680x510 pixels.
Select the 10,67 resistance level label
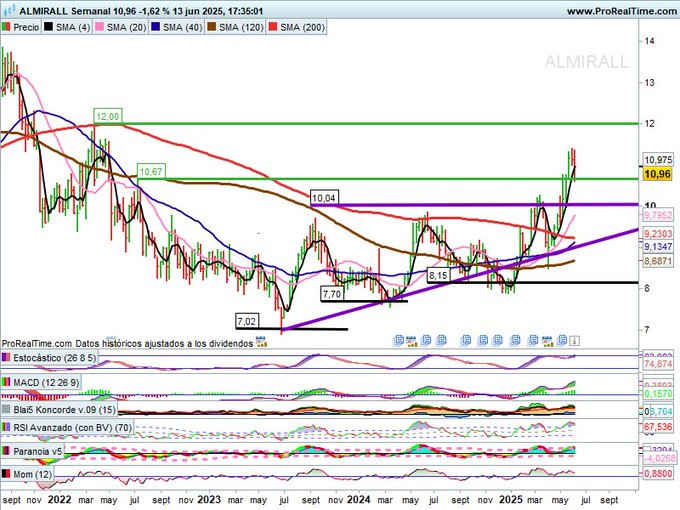tap(151, 172)
